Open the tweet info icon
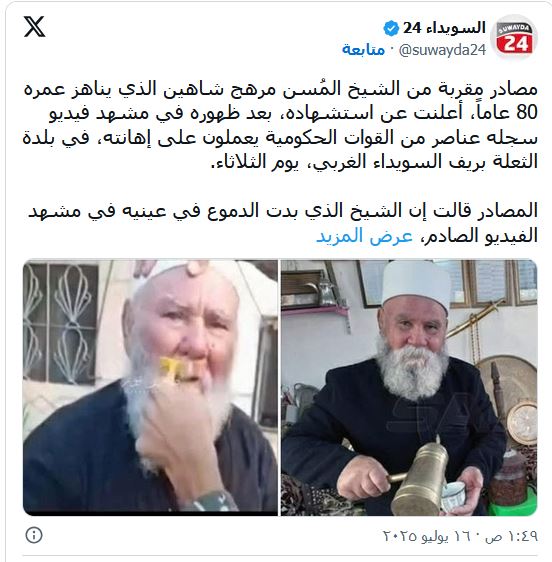 point(34,535)
